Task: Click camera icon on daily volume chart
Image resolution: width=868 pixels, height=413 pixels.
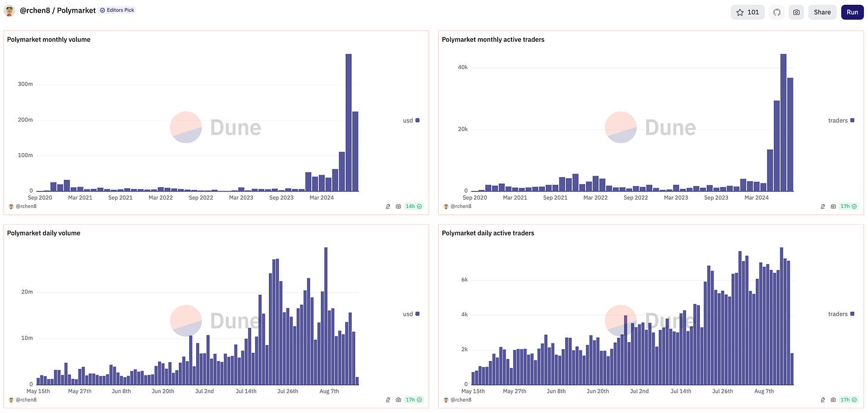Action: click(x=398, y=400)
